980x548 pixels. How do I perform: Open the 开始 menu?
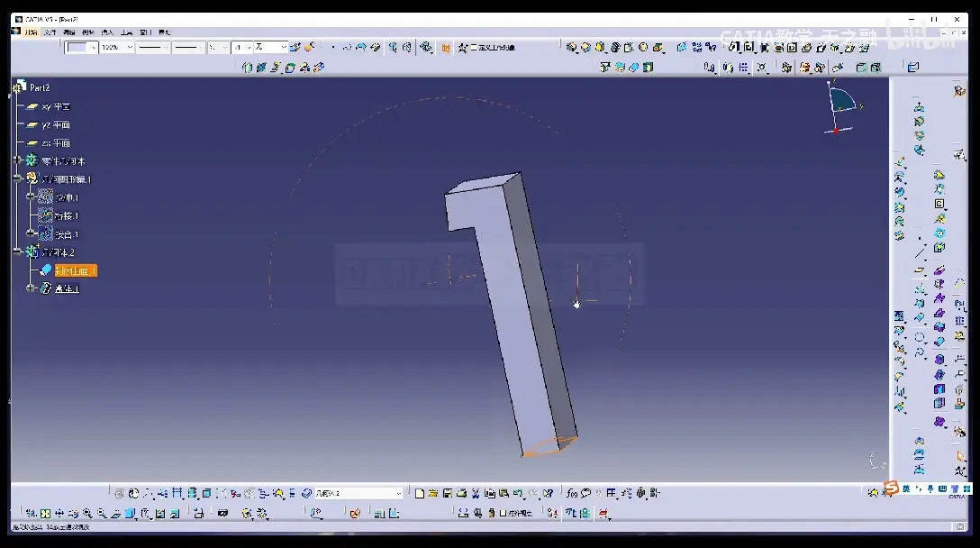pos(30,32)
